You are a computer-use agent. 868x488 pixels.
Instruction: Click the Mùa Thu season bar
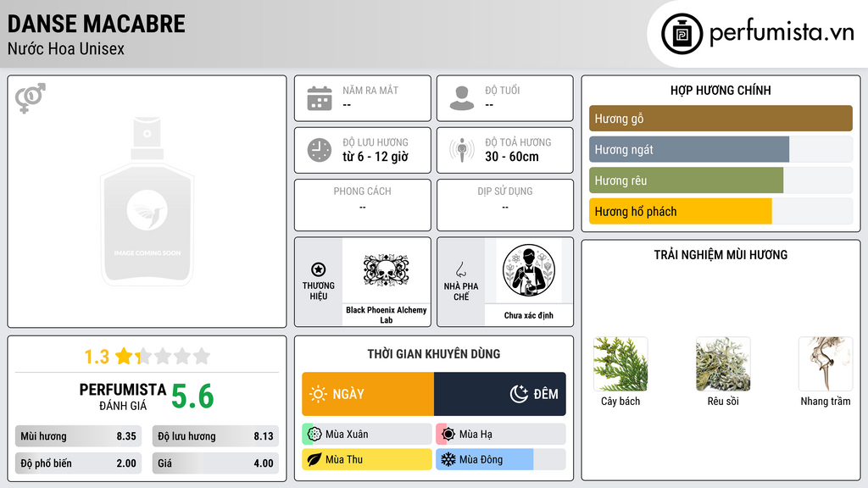pyautogui.click(x=367, y=459)
